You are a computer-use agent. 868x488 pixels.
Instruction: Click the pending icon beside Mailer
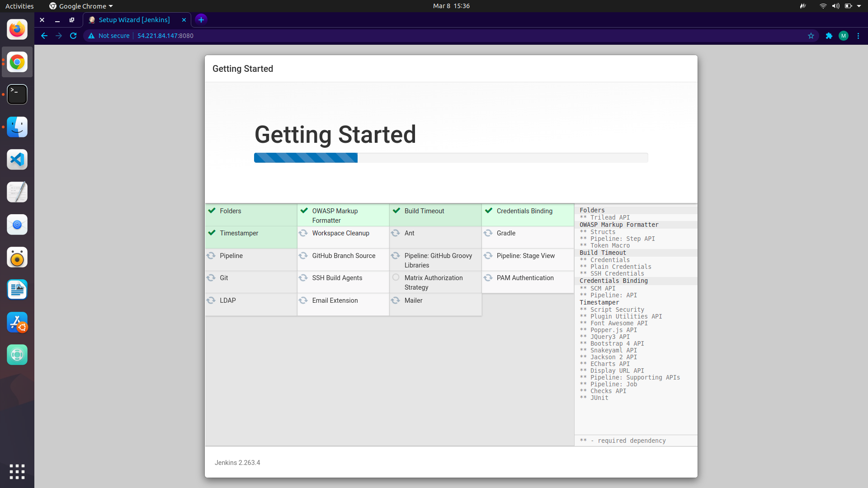(396, 300)
